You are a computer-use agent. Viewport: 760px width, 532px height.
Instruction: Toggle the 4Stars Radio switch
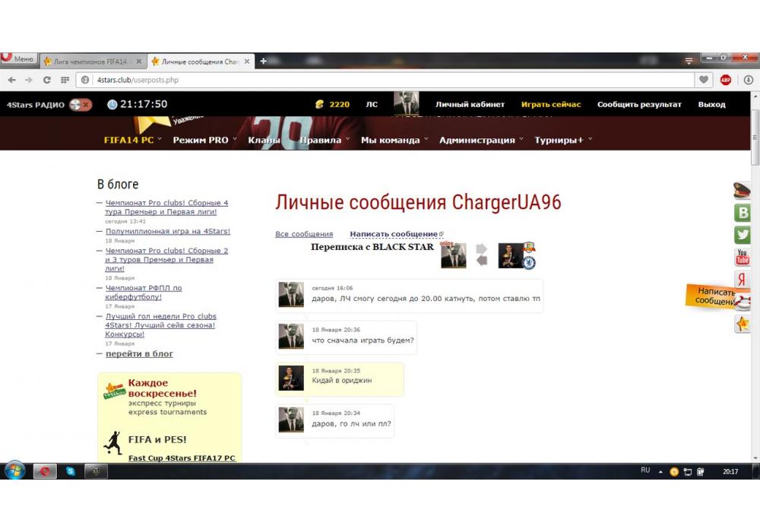tap(81, 104)
